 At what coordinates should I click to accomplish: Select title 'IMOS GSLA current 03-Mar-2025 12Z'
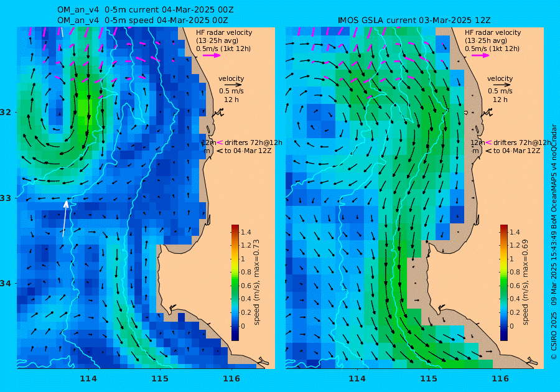coord(414,21)
